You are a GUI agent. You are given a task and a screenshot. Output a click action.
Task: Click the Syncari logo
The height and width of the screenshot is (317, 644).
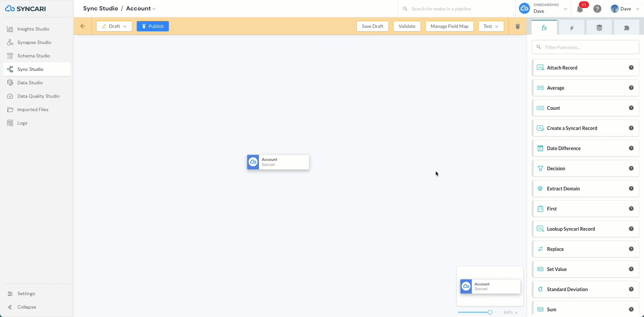[x=25, y=9]
